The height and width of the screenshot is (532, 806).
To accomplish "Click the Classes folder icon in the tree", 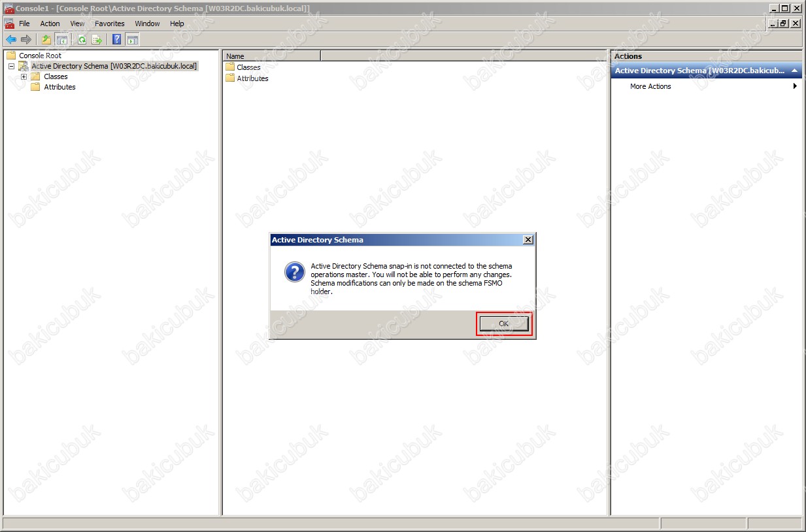I will (35, 76).
